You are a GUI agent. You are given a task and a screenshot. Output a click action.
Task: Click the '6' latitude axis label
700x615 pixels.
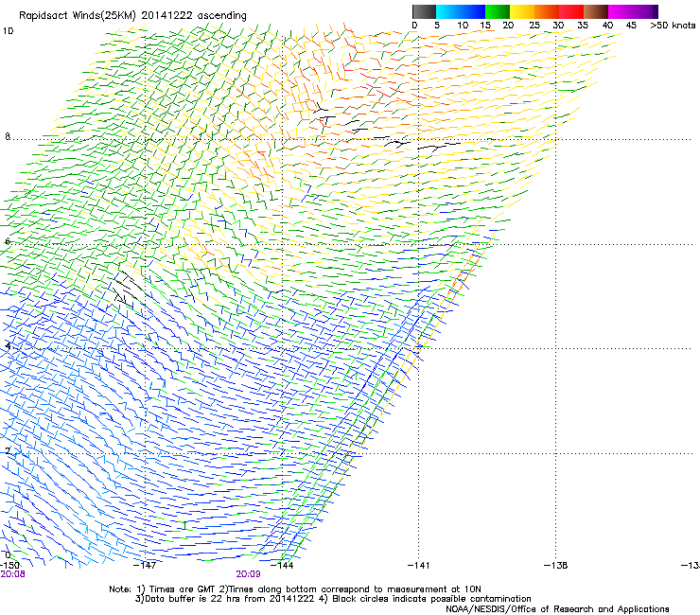8,241
